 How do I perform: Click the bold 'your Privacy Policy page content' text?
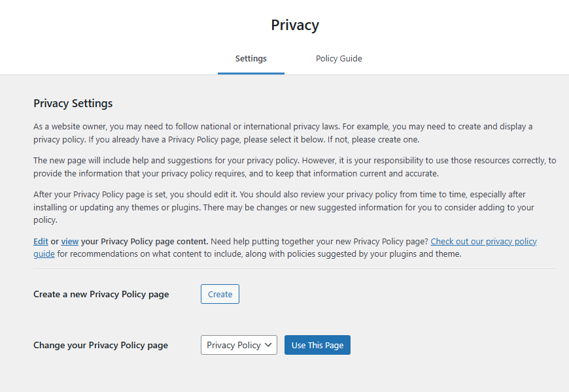click(145, 242)
